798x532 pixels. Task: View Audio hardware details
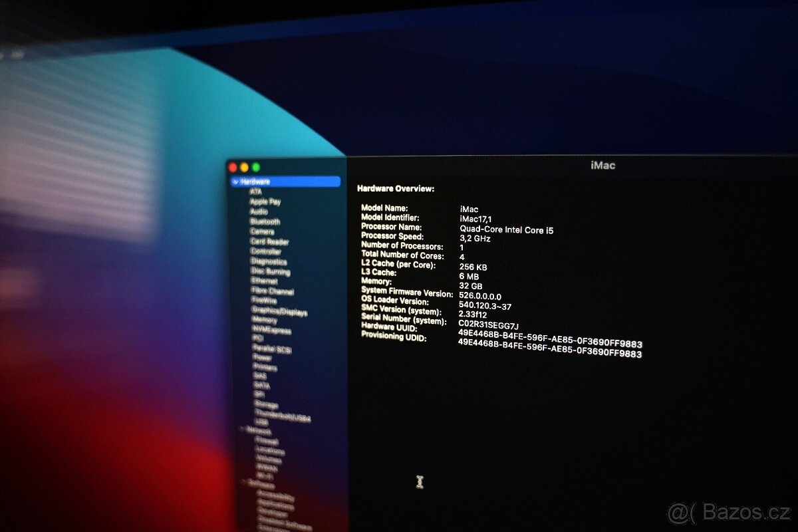pyautogui.click(x=259, y=211)
